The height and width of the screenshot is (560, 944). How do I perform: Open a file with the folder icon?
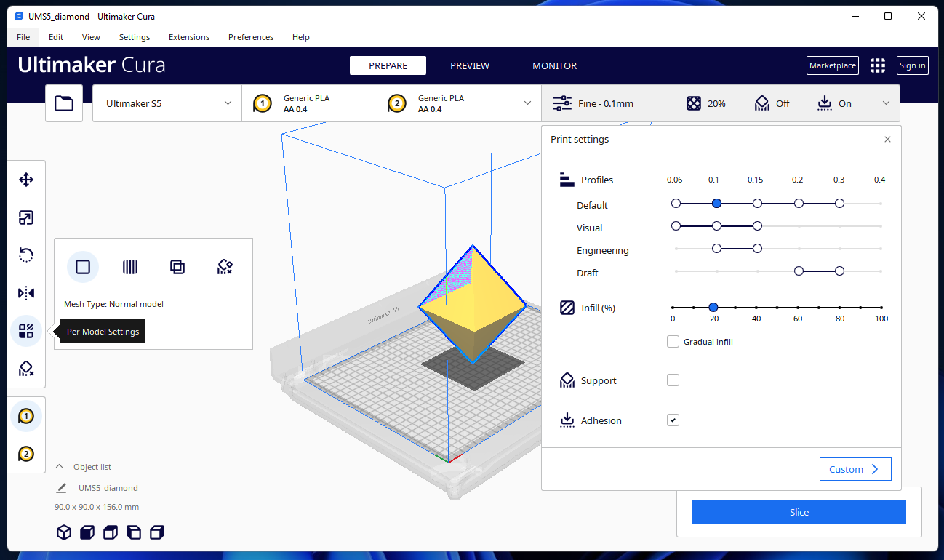64,103
